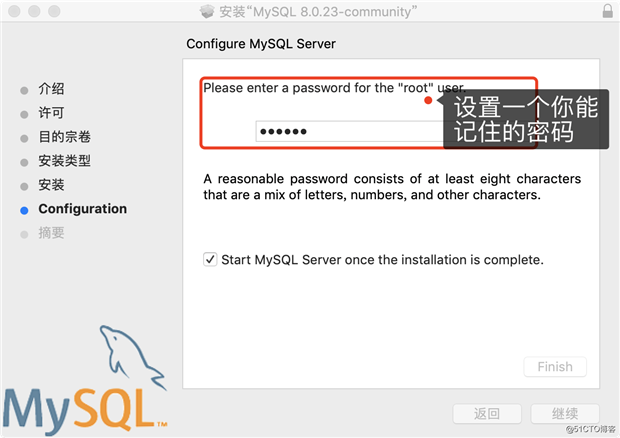The width and height of the screenshot is (620, 438).
Task: Click the Finish button
Action: coord(555,367)
